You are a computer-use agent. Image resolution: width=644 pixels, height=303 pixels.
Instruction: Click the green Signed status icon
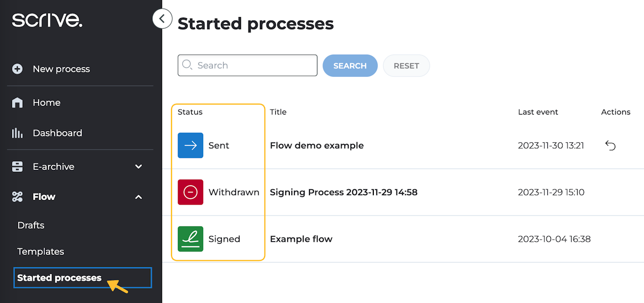point(190,239)
